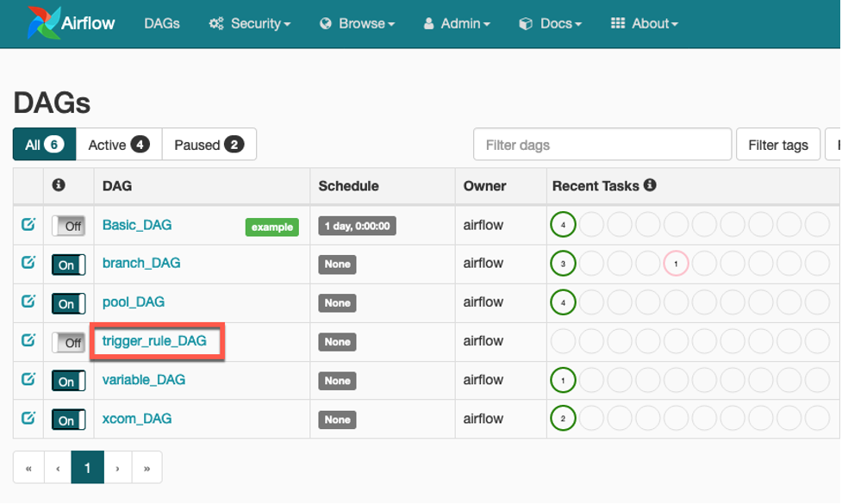
Task: Click edit icon for branch_DAG row
Action: (x=28, y=263)
